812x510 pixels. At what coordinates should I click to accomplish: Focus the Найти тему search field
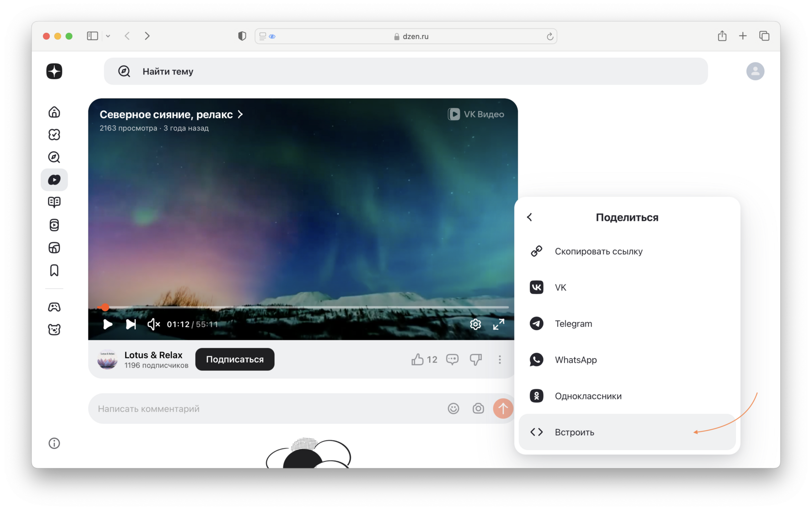pyautogui.click(x=406, y=72)
